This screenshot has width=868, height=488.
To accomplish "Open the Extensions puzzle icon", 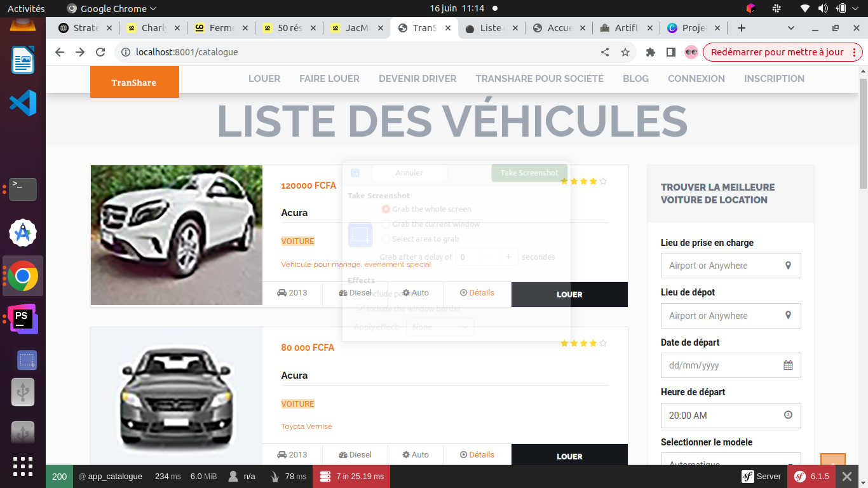I will (x=651, y=52).
